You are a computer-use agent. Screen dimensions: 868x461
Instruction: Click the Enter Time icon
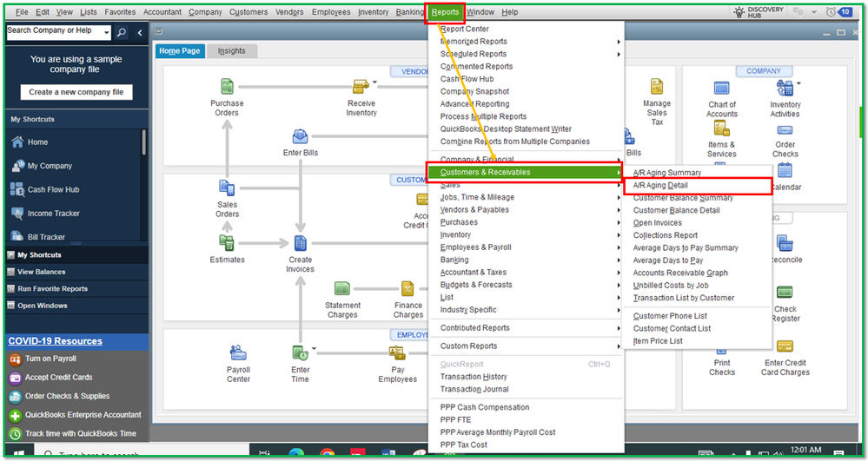pyautogui.click(x=300, y=353)
